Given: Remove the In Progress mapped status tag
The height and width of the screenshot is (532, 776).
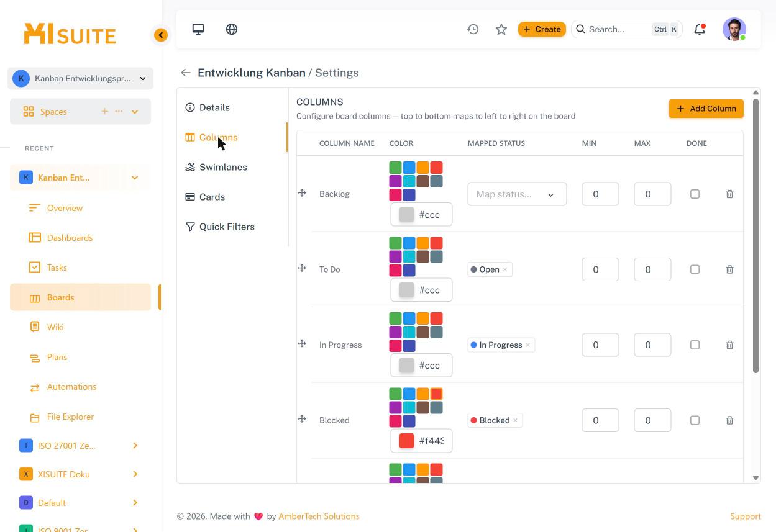Looking at the screenshot, I should [x=527, y=345].
